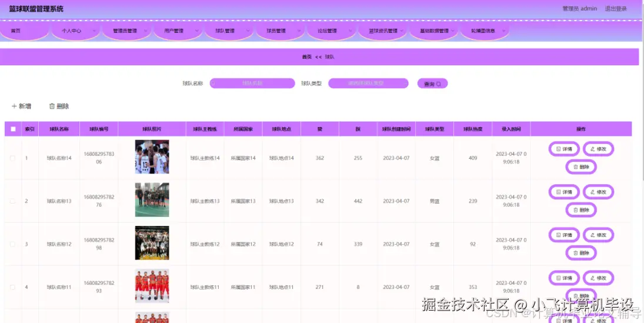Open the 篮球资讯管理 menu
This screenshot has height=323, width=644.
click(382, 31)
